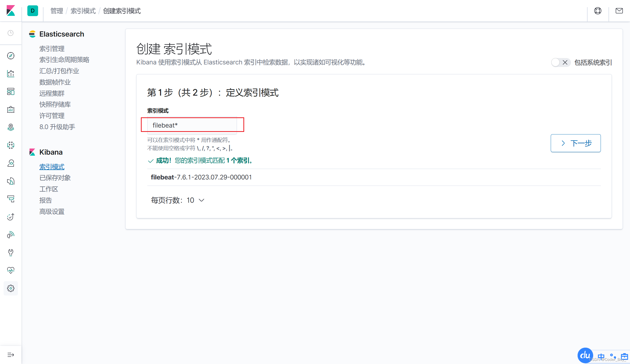The height and width of the screenshot is (364, 630).
Task: Enable the 包括系统索引 toggle
Action: pos(561,62)
